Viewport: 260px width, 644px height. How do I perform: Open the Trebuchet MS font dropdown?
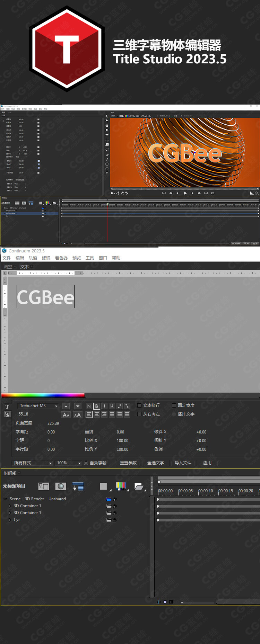tap(38, 406)
